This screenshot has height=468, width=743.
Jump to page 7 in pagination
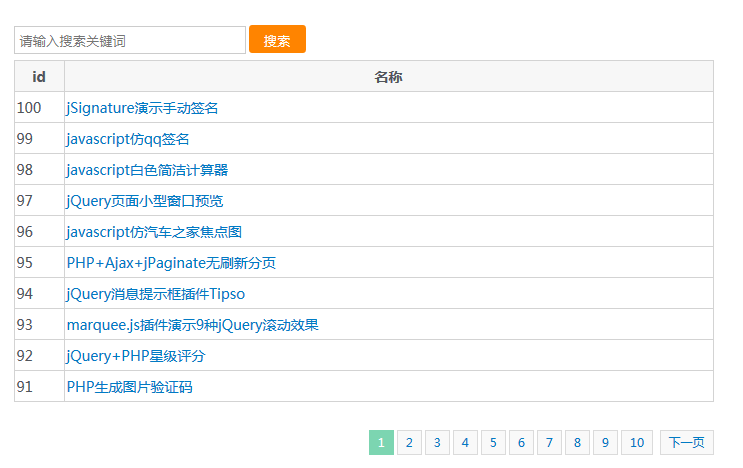coord(549,443)
